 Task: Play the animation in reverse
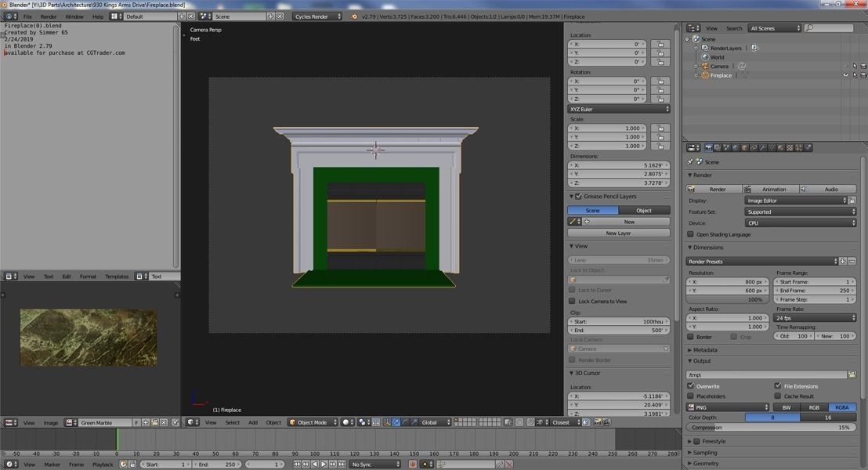coord(314,465)
